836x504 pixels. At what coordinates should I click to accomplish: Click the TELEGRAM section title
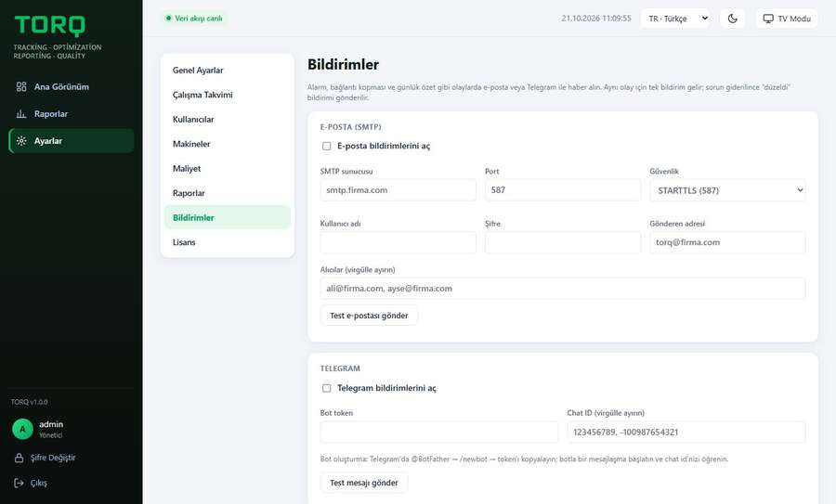[340, 368]
